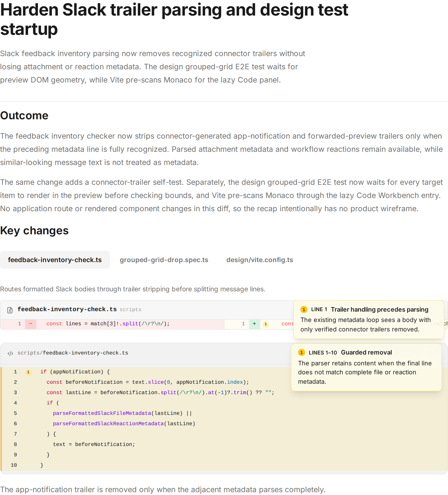
Task: Open the design/vite.config.ts tab
Action: coord(260,260)
